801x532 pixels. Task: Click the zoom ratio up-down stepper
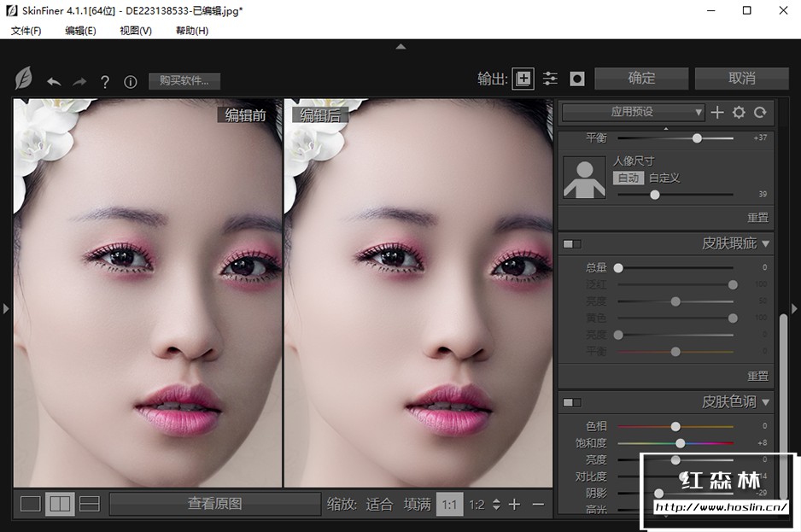(x=496, y=505)
